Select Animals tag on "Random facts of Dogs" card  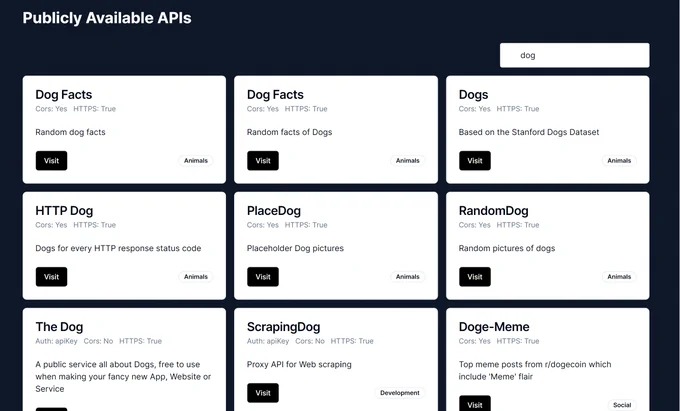pos(407,160)
